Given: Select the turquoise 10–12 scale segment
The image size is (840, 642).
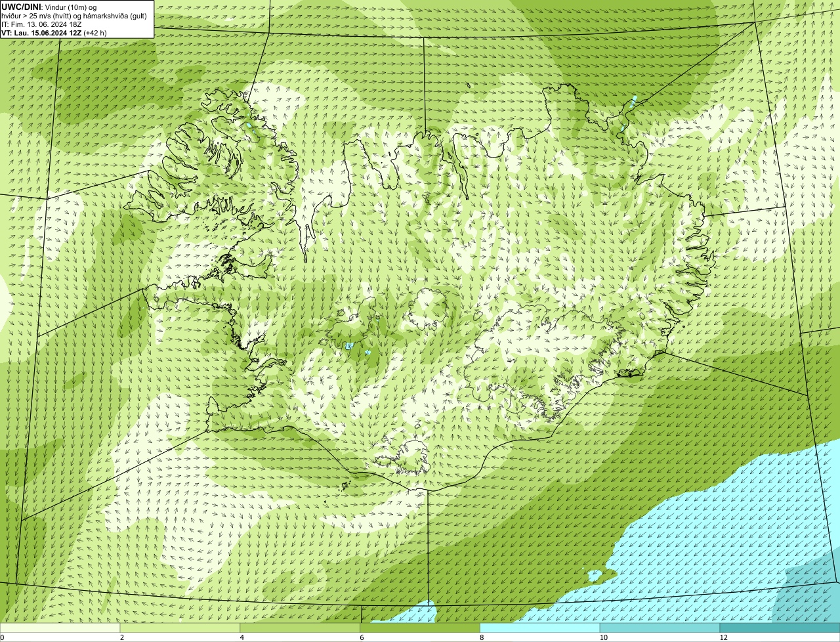Looking at the screenshot, I should click(x=660, y=628).
